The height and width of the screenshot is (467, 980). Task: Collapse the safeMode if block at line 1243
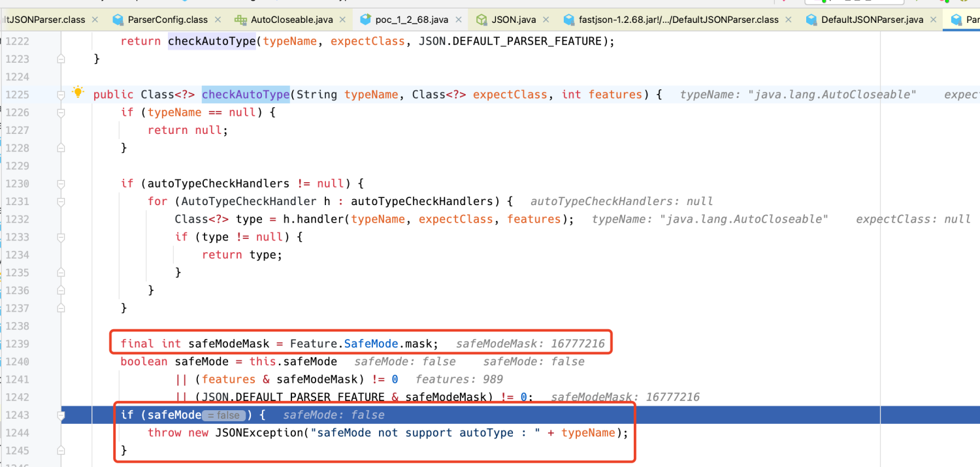click(61, 415)
